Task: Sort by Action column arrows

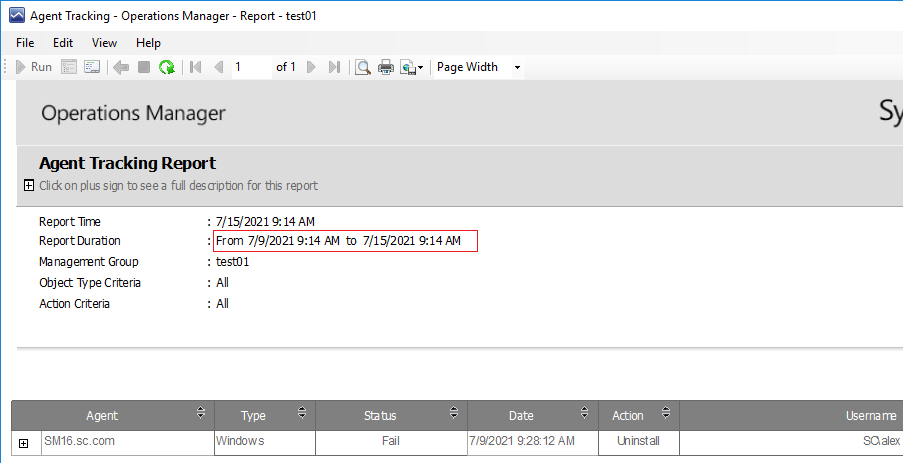Action: pyautogui.click(x=666, y=412)
